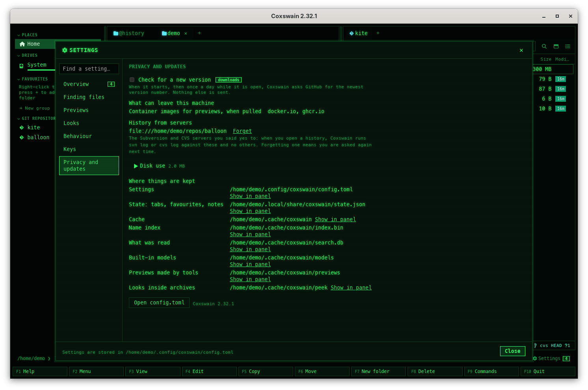Image resolution: width=588 pixels, height=390 pixels.
Task: Open the Keys settings page
Action: (89, 149)
